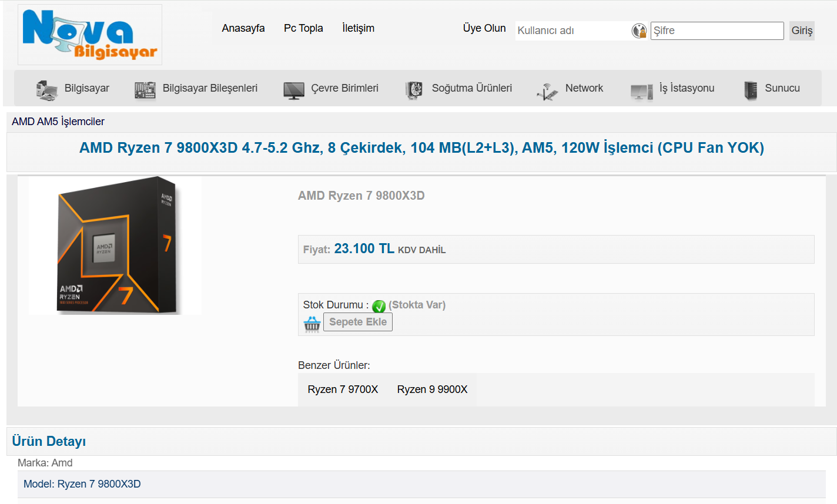Click the Benzer Ürünler label
The width and height of the screenshot is (837, 504).
[x=334, y=365]
